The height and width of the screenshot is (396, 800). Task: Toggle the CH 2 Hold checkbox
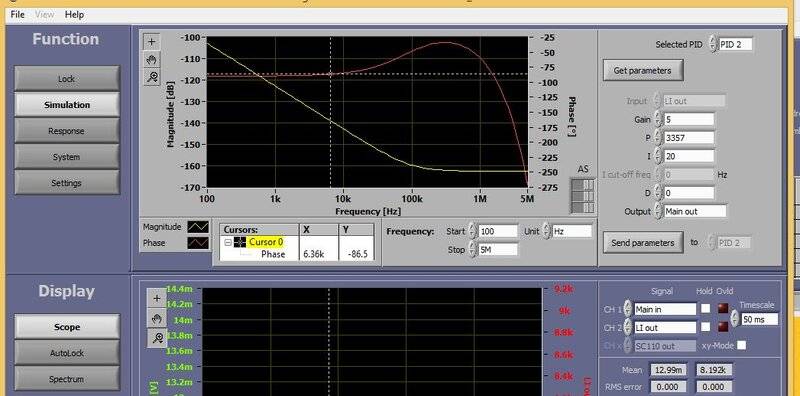(706, 327)
